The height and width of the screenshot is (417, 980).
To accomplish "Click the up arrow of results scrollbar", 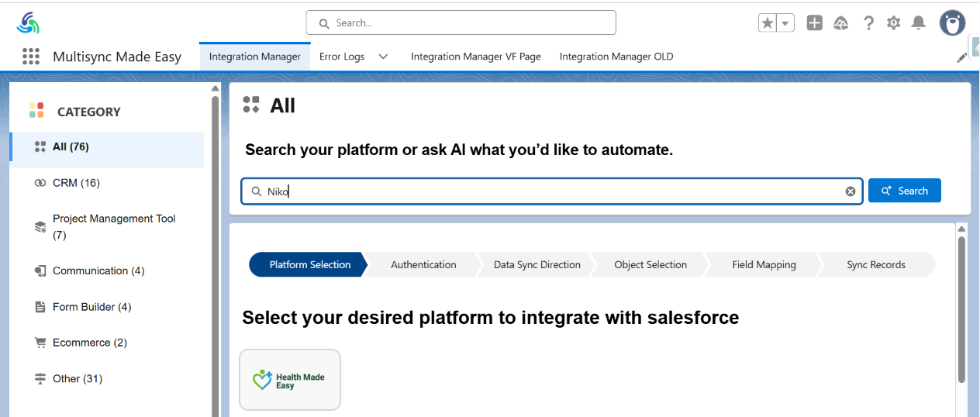I will pyautogui.click(x=961, y=229).
